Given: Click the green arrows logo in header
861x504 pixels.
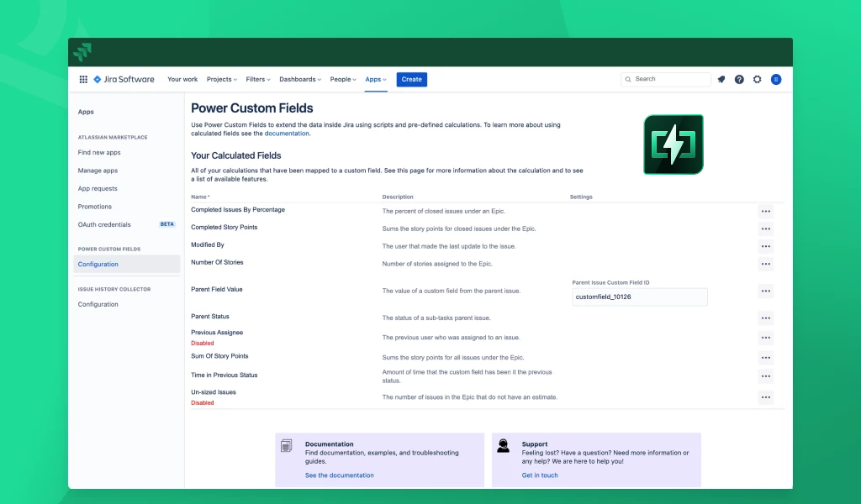Looking at the screenshot, I should click(83, 52).
